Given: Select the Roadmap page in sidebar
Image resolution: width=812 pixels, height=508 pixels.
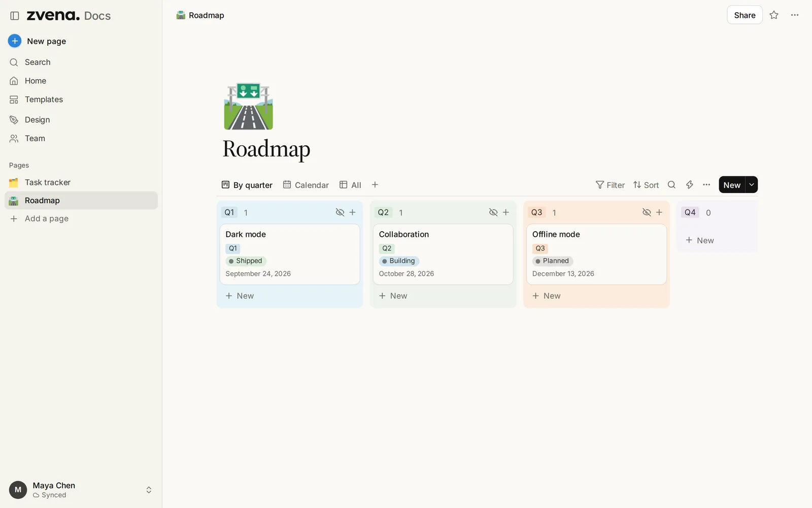Looking at the screenshot, I should pos(81,200).
